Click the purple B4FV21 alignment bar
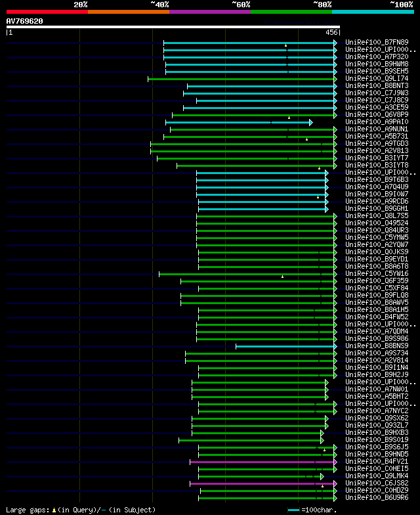 [264, 462]
